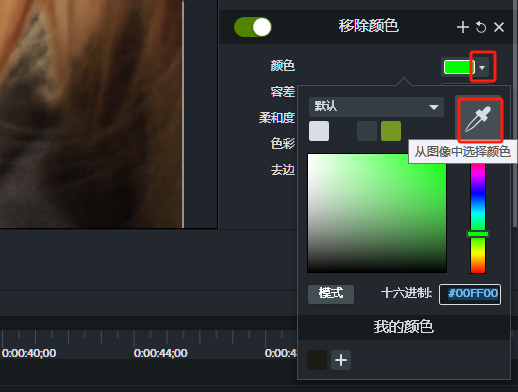Select the dark swatch under 我的颜色
This screenshot has height=392, width=518.
(x=317, y=360)
